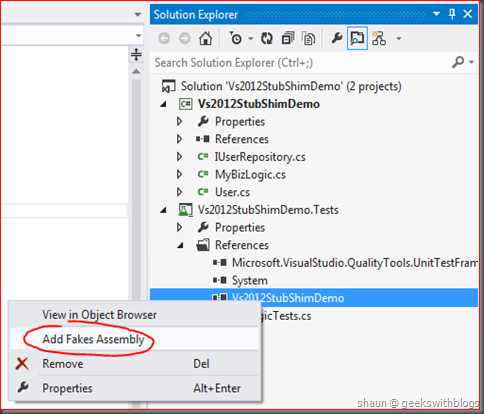484x414 pixels.
Task: Collapse the Vs2012StubShimDemo.Tests project
Action: [x=163, y=210]
